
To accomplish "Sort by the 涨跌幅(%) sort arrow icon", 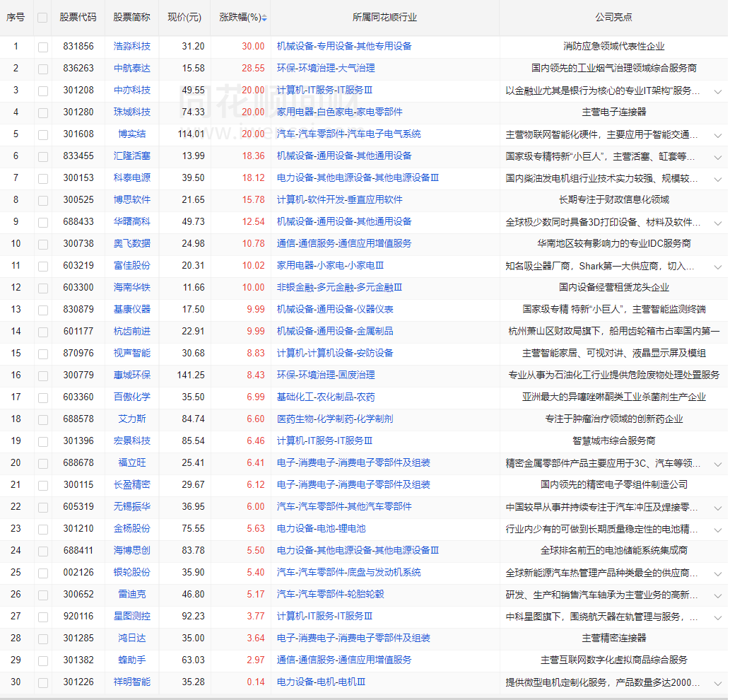I will coord(264,18).
